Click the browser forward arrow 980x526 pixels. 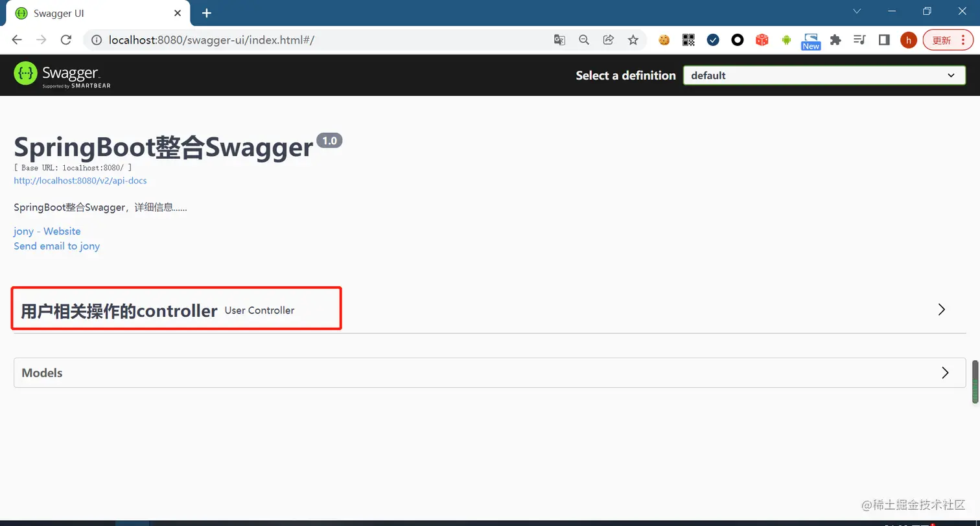(x=41, y=40)
